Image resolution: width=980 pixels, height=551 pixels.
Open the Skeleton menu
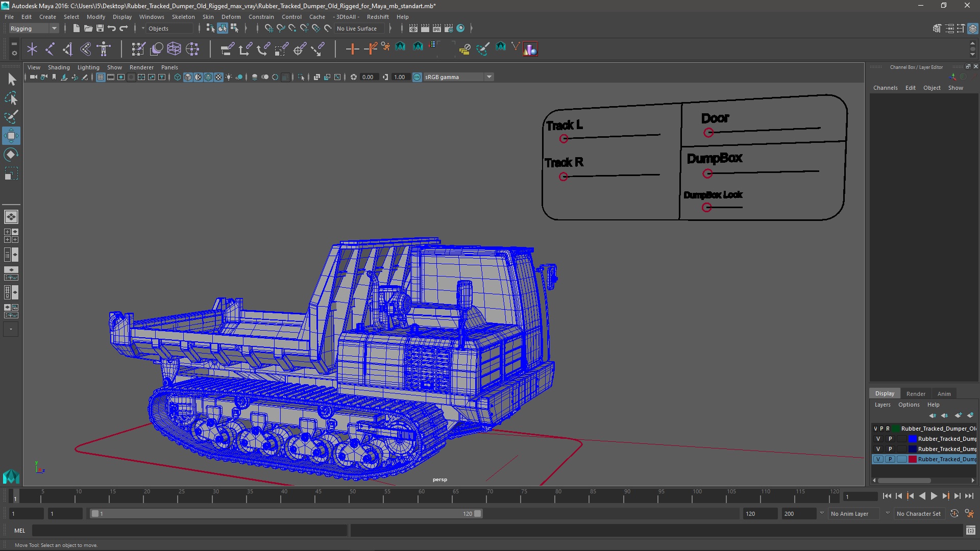pos(183,17)
